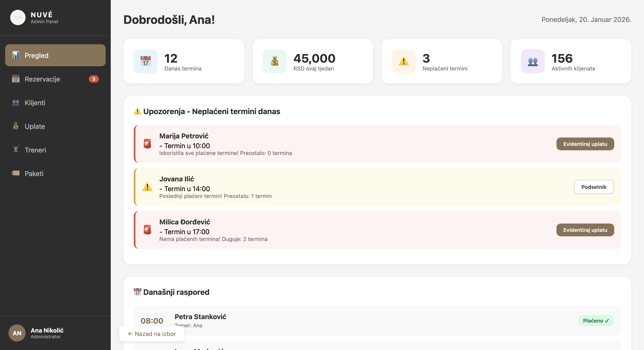Image resolution: width=644 pixels, height=350 pixels.
Task: Navigate to Uplate
Action: tap(55, 126)
